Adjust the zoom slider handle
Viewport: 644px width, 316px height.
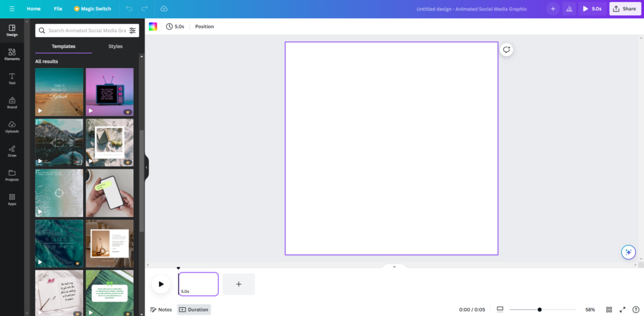[x=540, y=310]
